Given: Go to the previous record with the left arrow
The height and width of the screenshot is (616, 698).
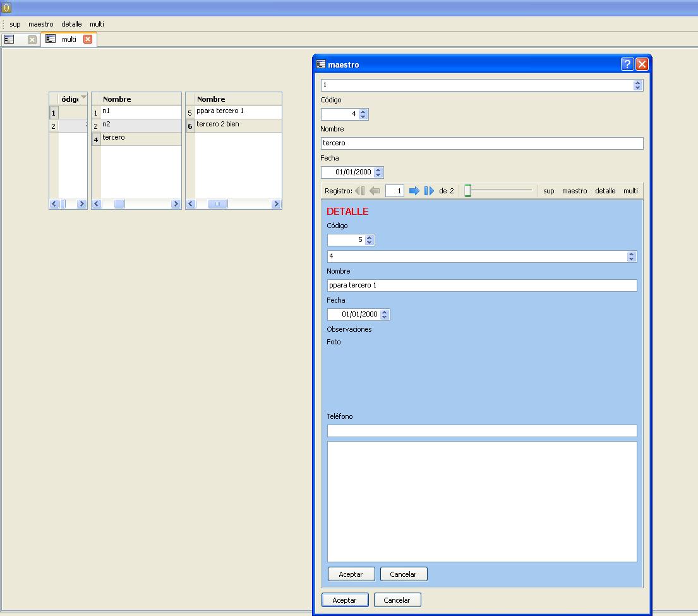Looking at the screenshot, I should pos(375,191).
